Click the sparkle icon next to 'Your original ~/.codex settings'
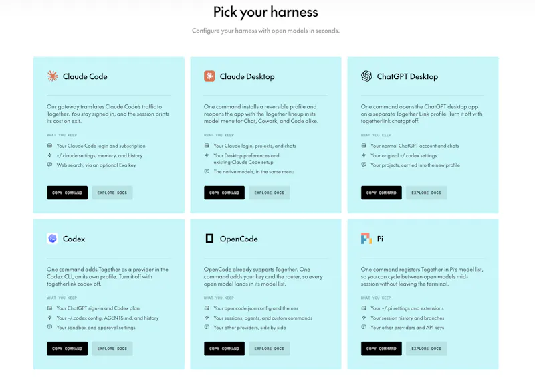Viewport: 535px width, 392px height. click(364, 155)
